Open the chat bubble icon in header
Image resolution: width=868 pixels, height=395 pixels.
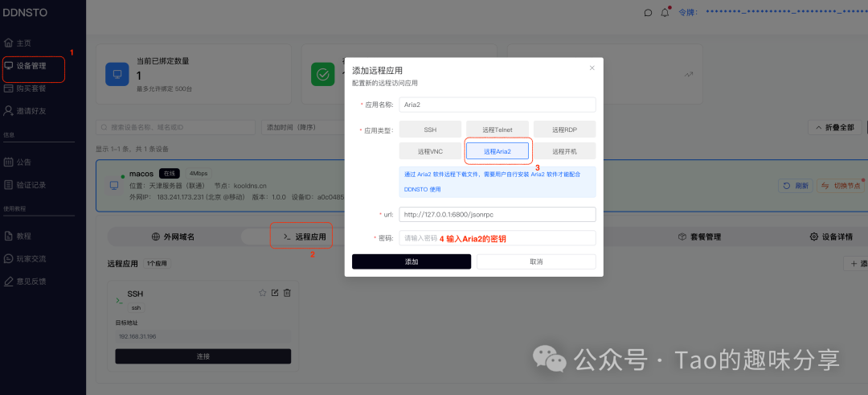(x=649, y=13)
